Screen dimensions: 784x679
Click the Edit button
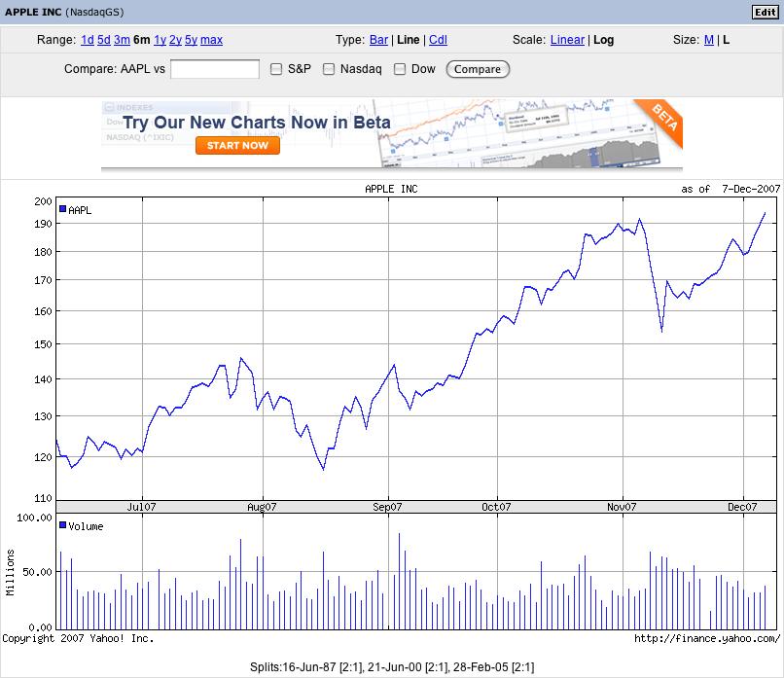pos(765,12)
